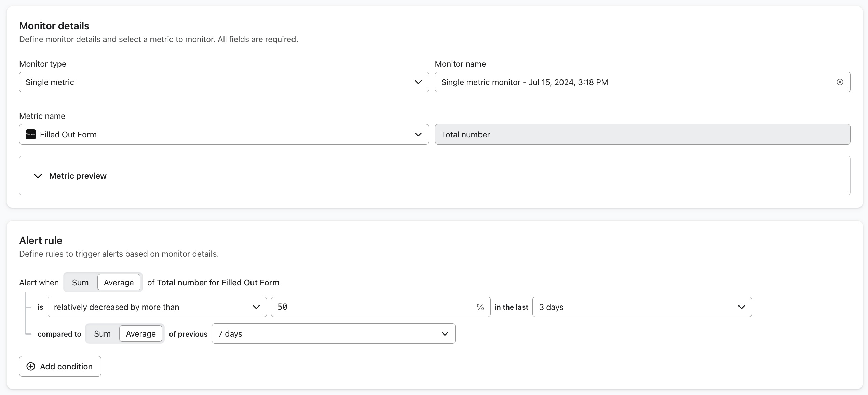Toggle the compared-to Sum button

pyautogui.click(x=103, y=333)
